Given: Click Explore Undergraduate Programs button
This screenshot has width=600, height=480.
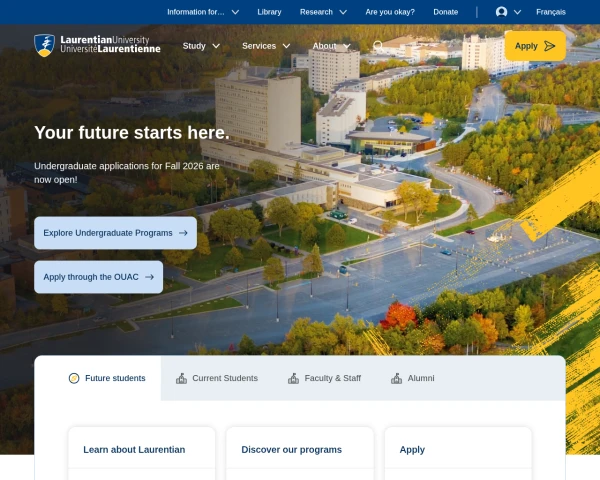Looking at the screenshot, I should coord(116,233).
